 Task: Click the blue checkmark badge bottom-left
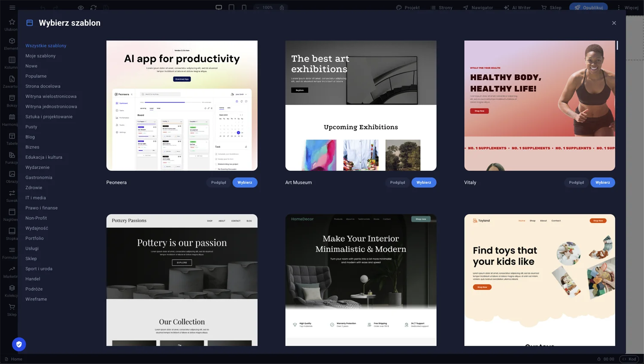pyautogui.click(x=19, y=344)
